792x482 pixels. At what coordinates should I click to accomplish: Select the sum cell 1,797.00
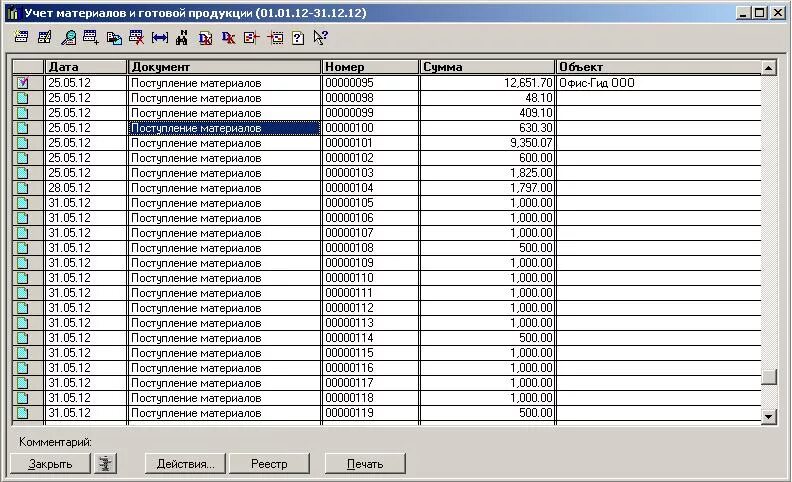pyautogui.click(x=487, y=187)
